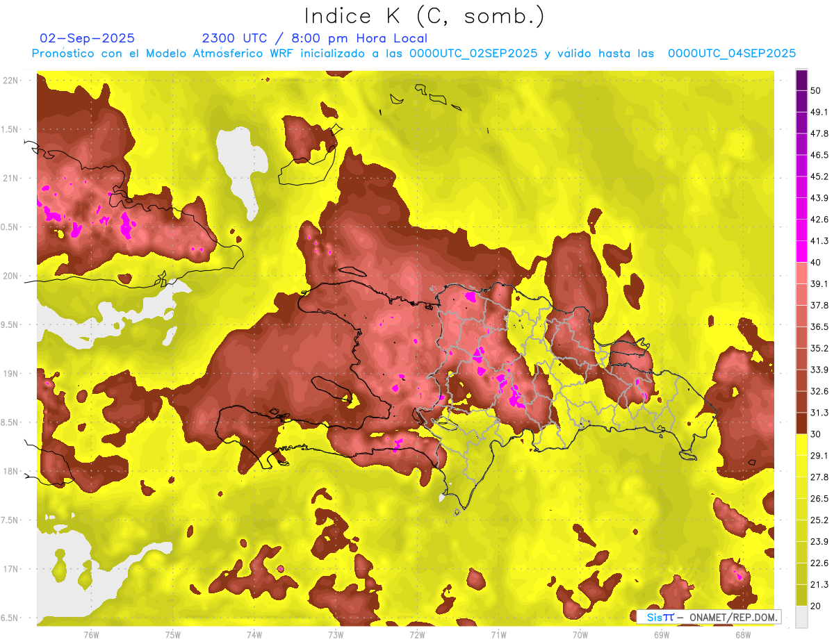Choose the '26.5' colorbar value

tap(819, 498)
